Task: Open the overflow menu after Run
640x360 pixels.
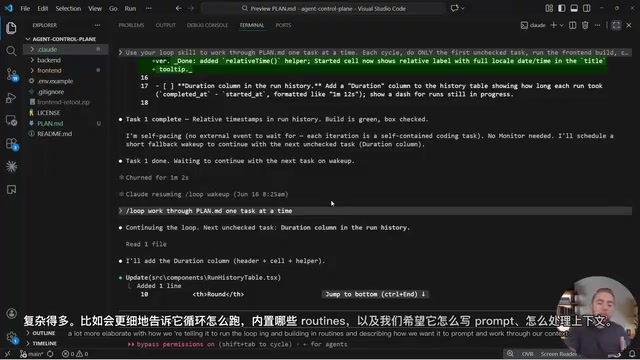Action: [x=149, y=8]
